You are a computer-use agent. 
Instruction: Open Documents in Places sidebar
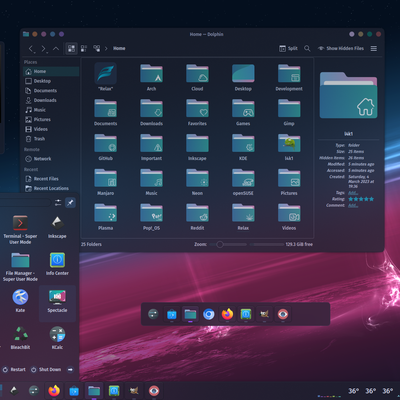pyautogui.click(x=51, y=91)
